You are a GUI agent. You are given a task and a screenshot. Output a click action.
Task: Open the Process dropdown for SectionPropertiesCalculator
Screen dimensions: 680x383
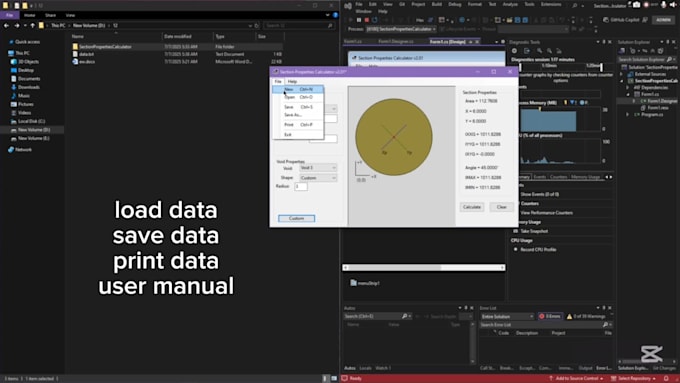coord(401,29)
